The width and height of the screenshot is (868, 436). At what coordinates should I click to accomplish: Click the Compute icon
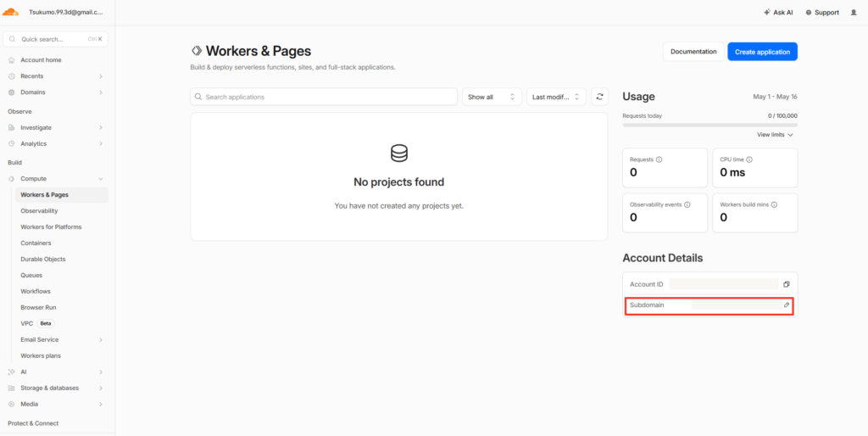click(x=12, y=178)
